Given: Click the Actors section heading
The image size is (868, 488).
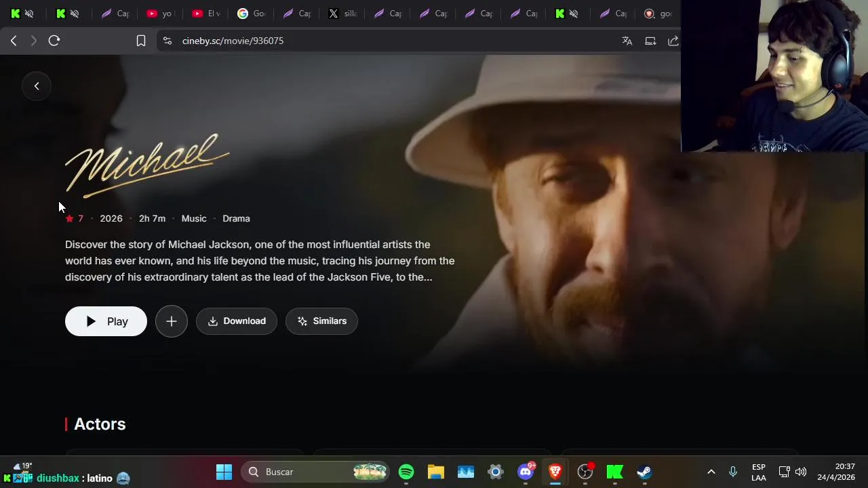Looking at the screenshot, I should (100, 424).
